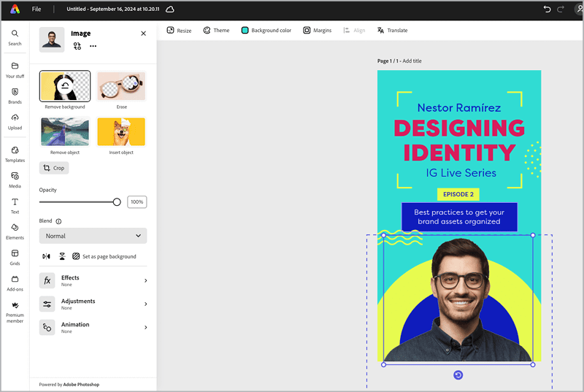Image resolution: width=584 pixels, height=392 pixels.
Task: Click the Opacity slider handle
Action: coord(117,201)
